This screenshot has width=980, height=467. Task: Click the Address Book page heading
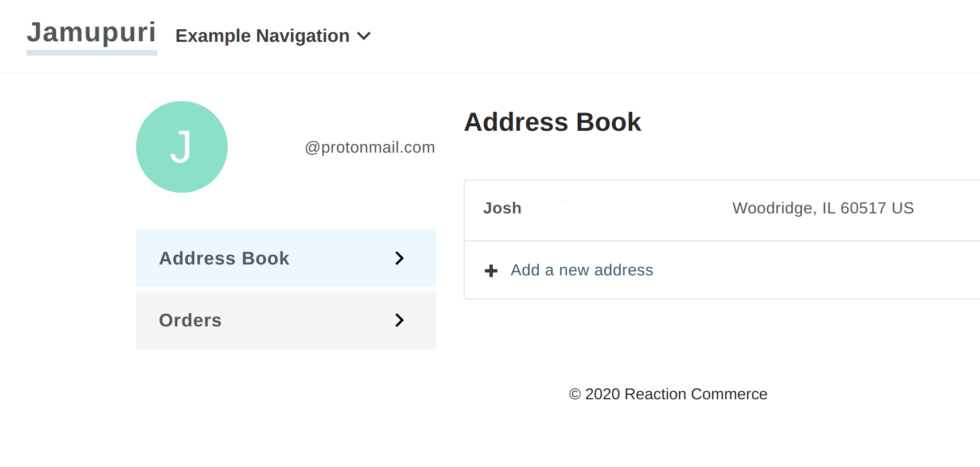pyautogui.click(x=553, y=122)
